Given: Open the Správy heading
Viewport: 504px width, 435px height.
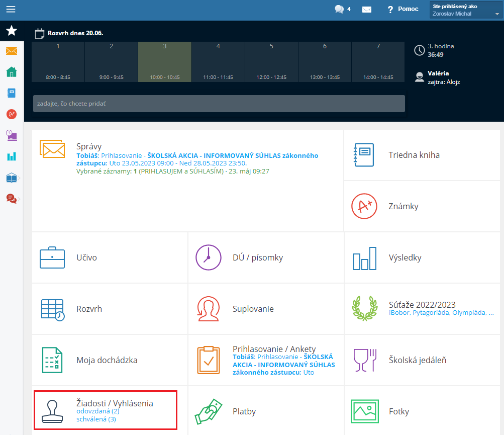Looking at the screenshot, I should coord(89,146).
